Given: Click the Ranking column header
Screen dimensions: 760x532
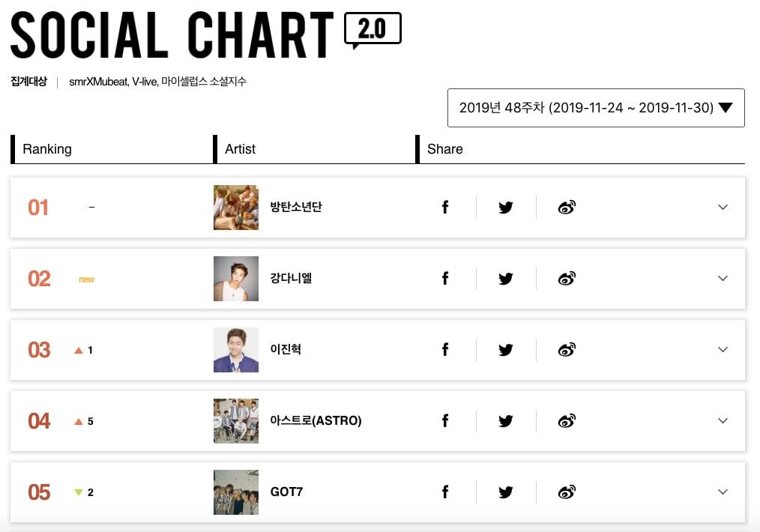Looking at the screenshot, I should click(47, 149).
